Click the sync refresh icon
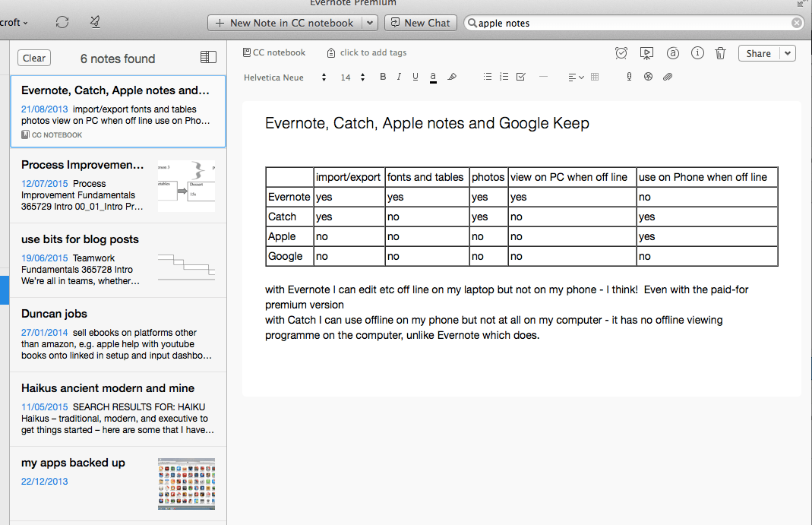This screenshot has width=812, height=525. [x=62, y=23]
